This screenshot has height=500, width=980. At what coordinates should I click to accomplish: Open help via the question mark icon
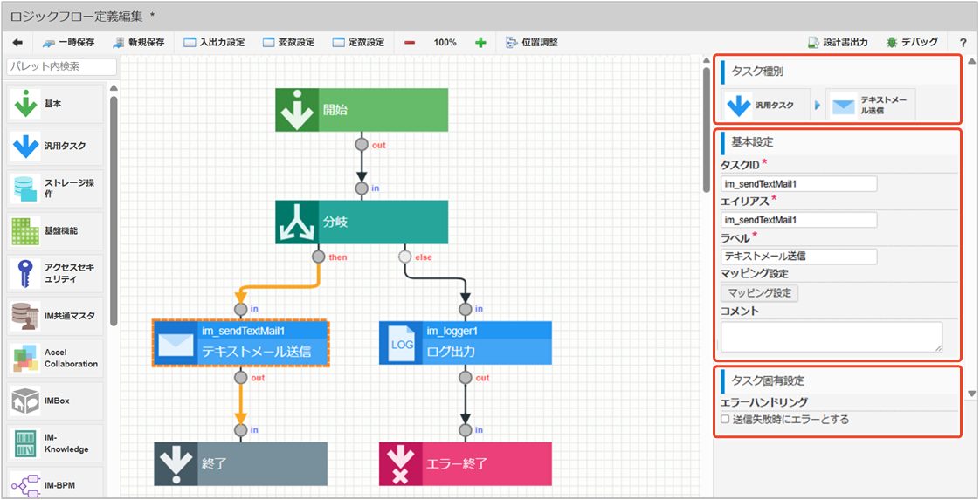(963, 43)
